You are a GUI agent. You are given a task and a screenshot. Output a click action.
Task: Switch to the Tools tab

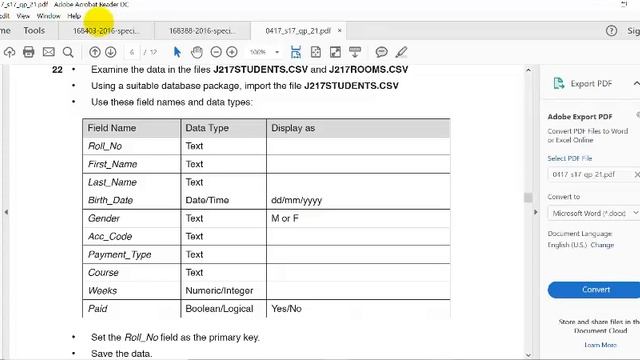click(34, 31)
